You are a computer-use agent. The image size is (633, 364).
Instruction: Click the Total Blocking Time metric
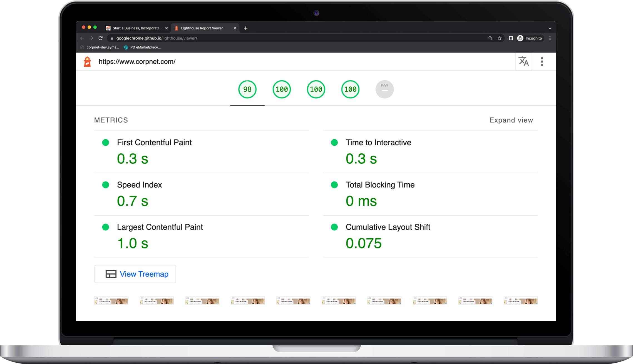(x=380, y=185)
